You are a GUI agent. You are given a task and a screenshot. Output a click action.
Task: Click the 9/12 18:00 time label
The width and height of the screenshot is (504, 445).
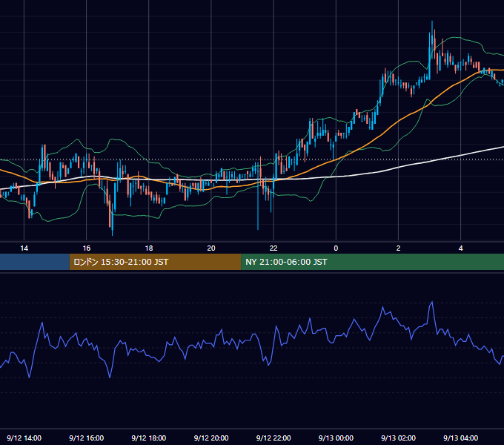point(149,438)
